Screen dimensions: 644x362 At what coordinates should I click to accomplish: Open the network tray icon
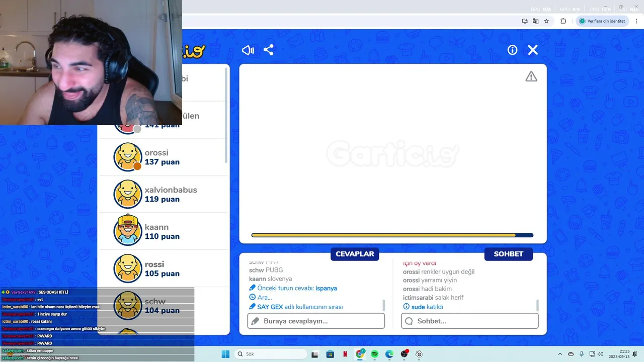coord(592,354)
